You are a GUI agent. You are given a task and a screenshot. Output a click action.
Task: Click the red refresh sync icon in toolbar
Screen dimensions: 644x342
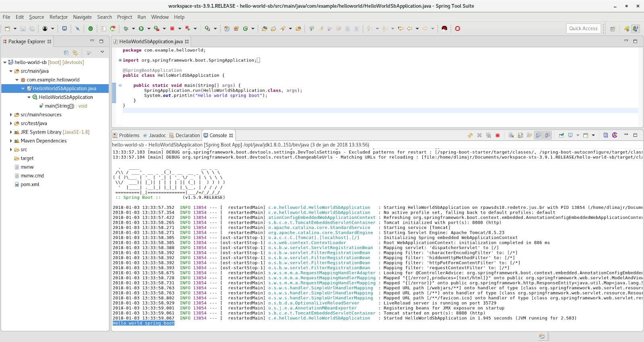(458, 29)
